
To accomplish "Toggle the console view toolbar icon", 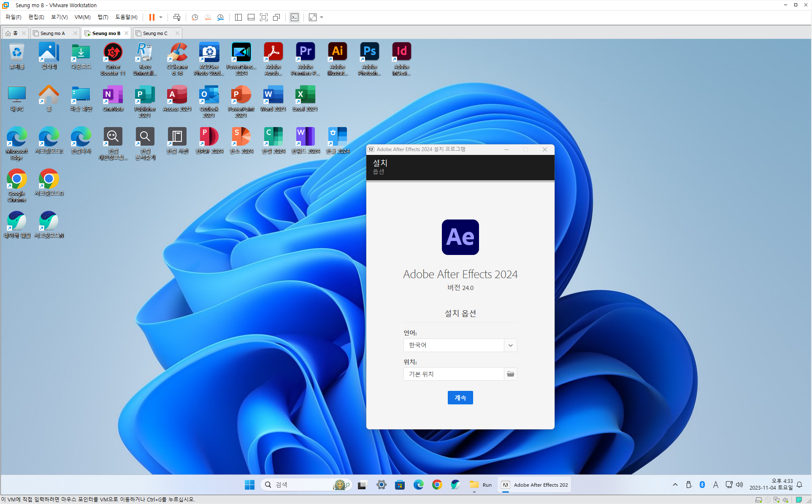I will pos(295,17).
